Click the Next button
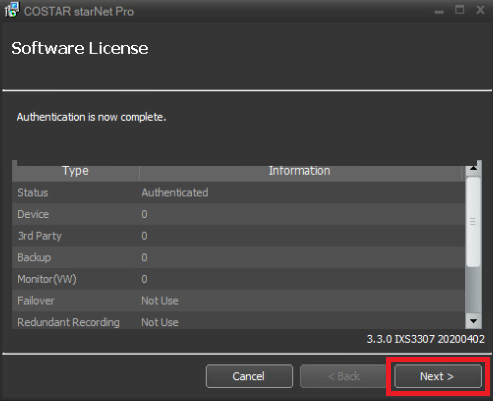The image size is (493, 401). pos(438,376)
